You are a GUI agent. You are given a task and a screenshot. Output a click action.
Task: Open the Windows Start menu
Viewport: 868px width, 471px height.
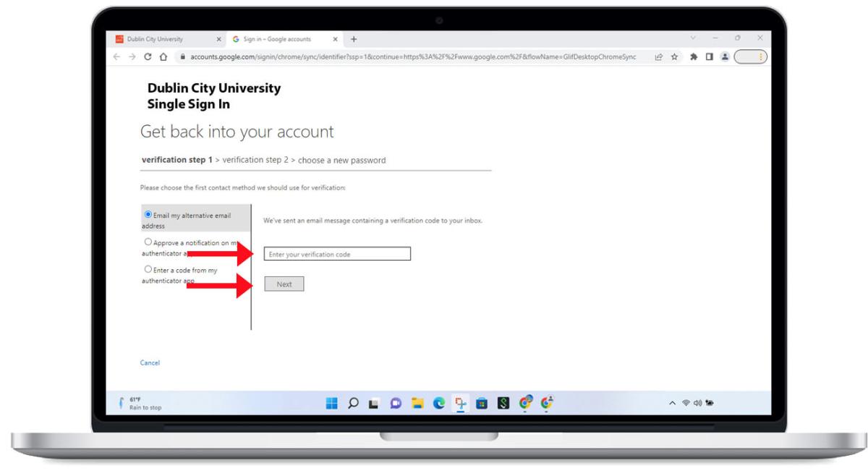pos(332,403)
